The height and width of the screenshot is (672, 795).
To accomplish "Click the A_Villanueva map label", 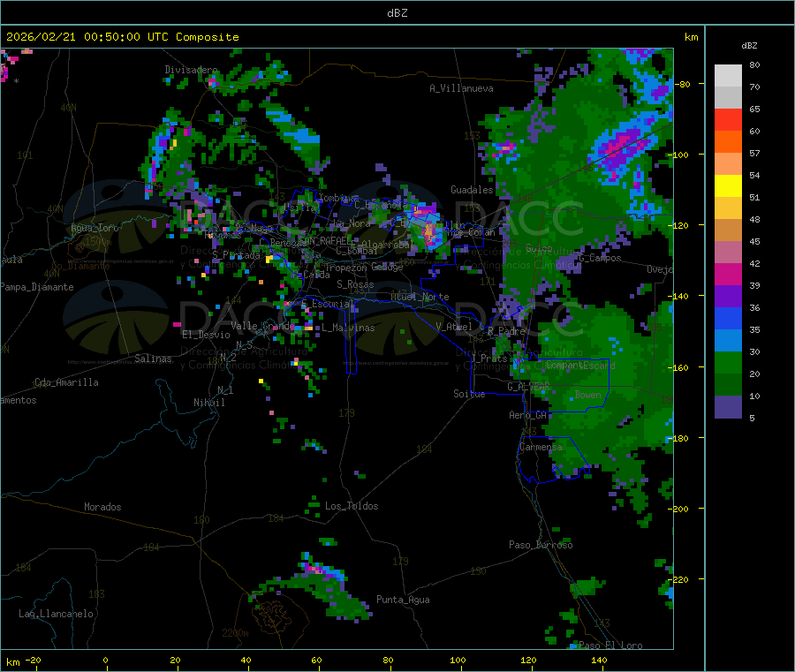I will (x=461, y=88).
